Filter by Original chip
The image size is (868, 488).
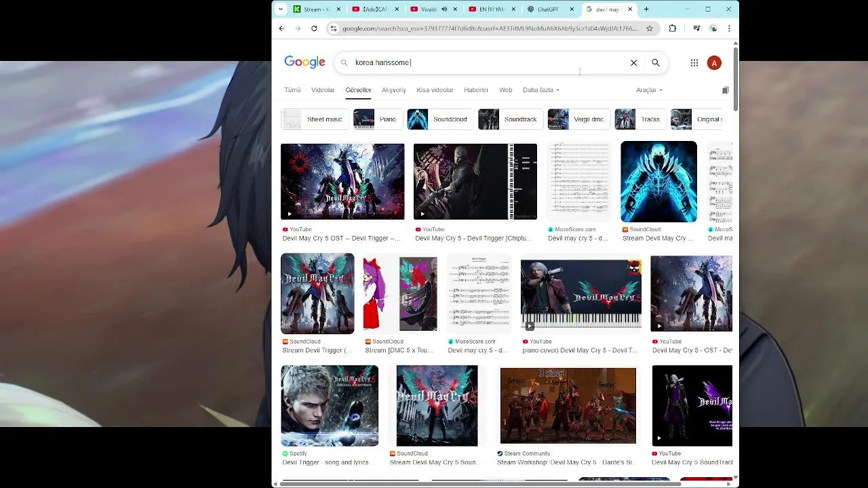(x=696, y=119)
